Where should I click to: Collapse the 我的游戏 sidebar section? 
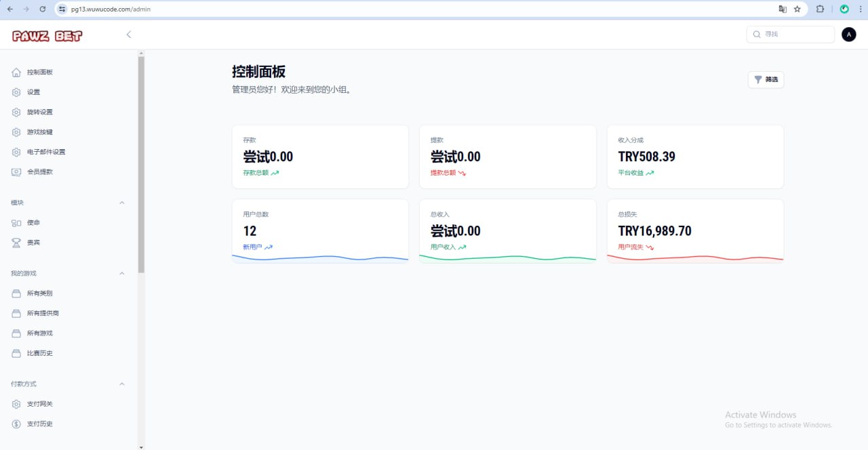coord(122,274)
